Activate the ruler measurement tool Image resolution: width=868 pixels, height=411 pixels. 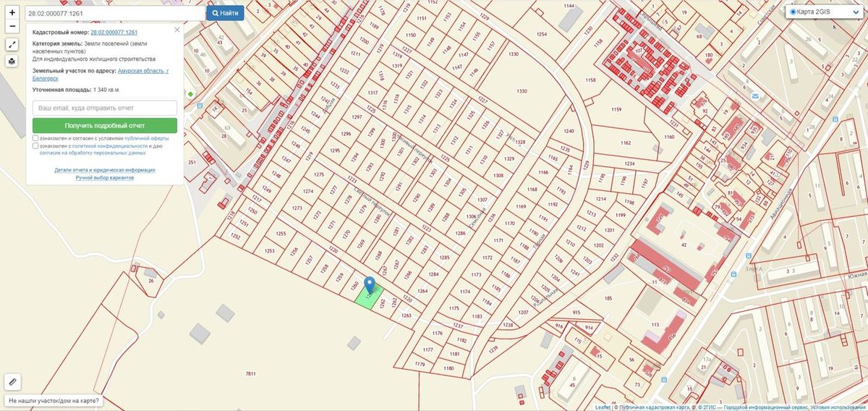point(12,381)
